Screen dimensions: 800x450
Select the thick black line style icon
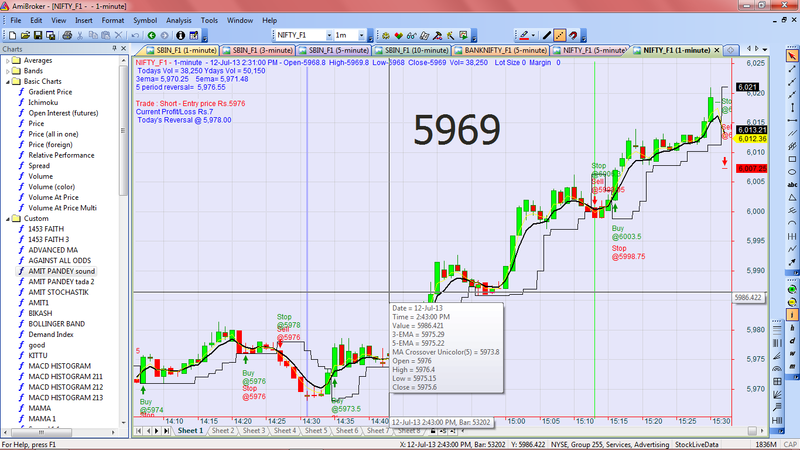click(x=546, y=35)
